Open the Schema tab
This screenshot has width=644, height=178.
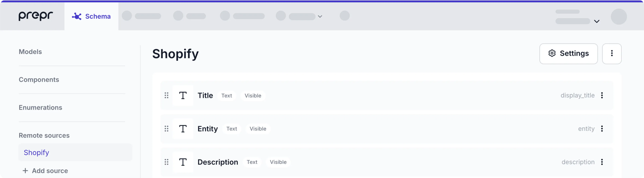(x=91, y=16)
